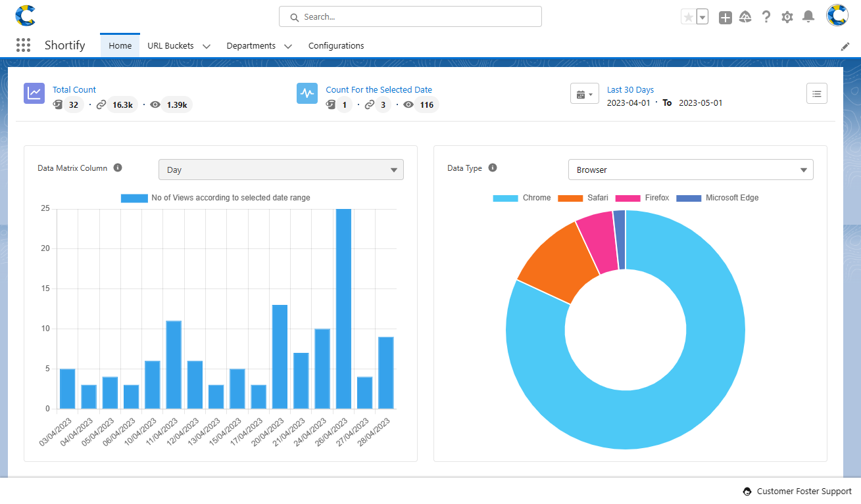The width and height of the screenshot is (861, 504).
Task: Click the Favorites star icon
Action: pyautogui.click(x=688, y=17)
